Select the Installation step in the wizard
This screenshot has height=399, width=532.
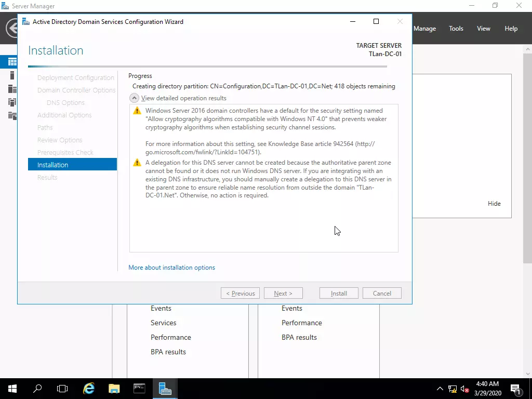click(72, 165)
